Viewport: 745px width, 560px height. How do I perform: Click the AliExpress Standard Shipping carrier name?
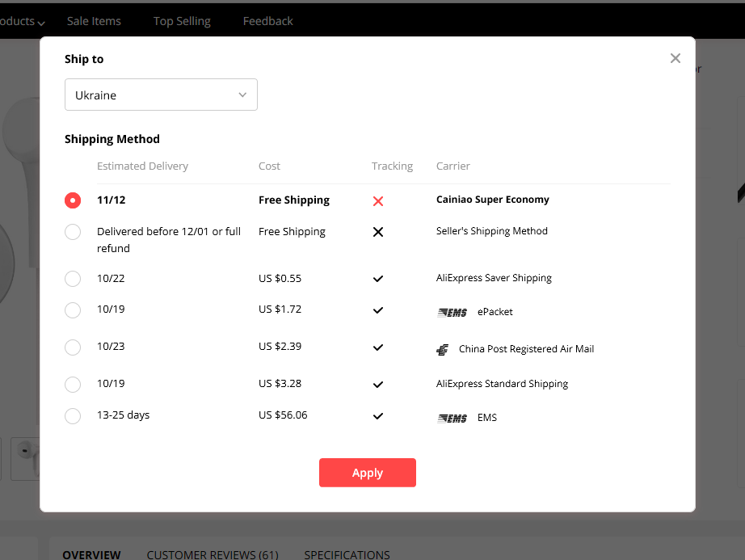(503, 384)
